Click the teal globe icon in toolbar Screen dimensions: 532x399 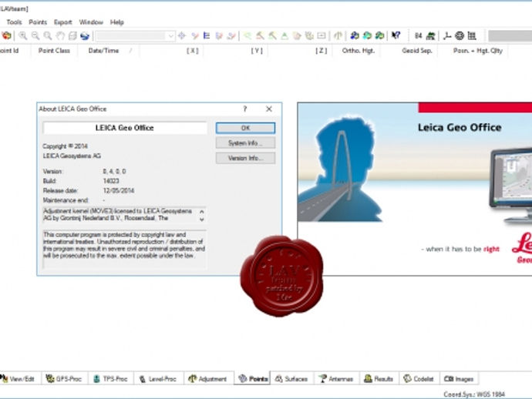tap(367, 35)
